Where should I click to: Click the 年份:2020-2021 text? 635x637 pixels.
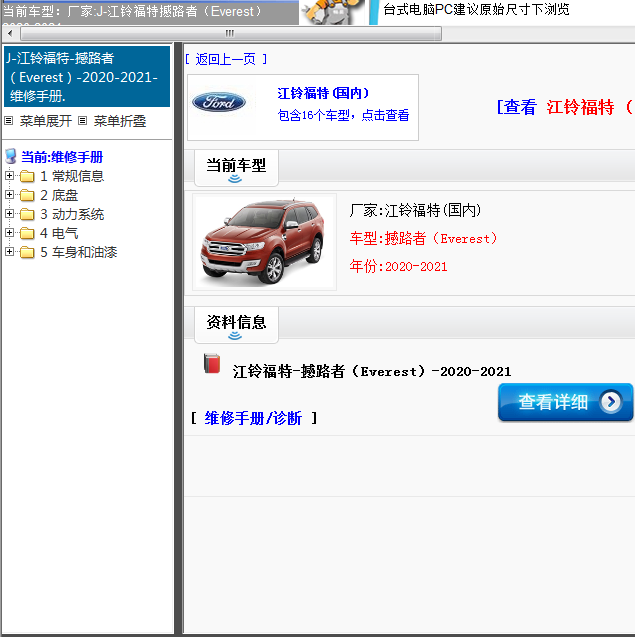pyautogui.click(x=398, y=266)
